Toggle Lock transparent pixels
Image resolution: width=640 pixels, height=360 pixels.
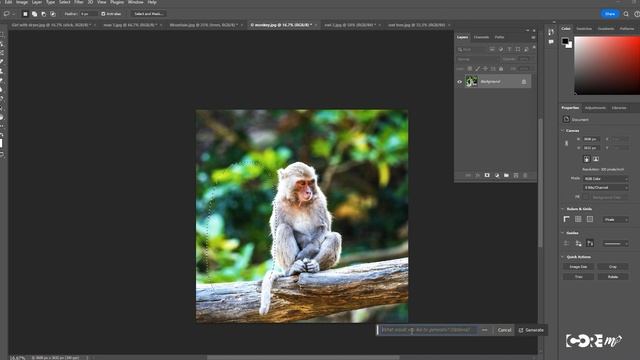pyautogui.click(x=470, y=69)
